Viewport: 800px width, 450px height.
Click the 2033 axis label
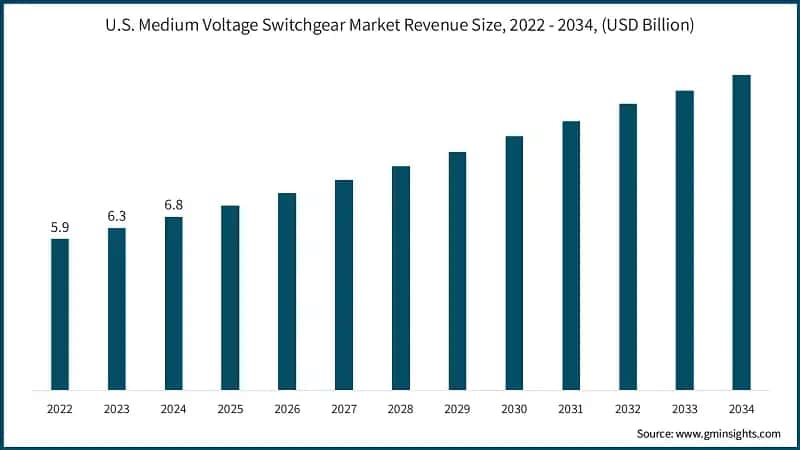coord(685,409)
